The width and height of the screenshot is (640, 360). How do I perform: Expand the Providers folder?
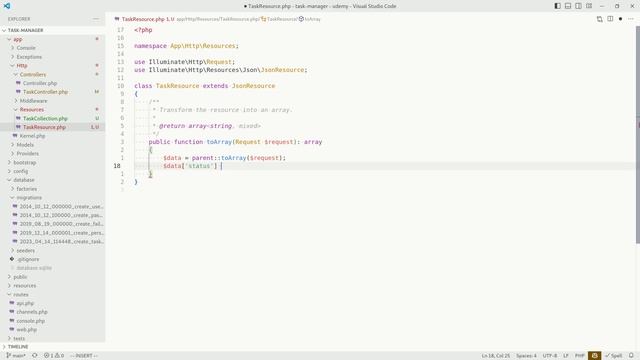coord(27,153)
